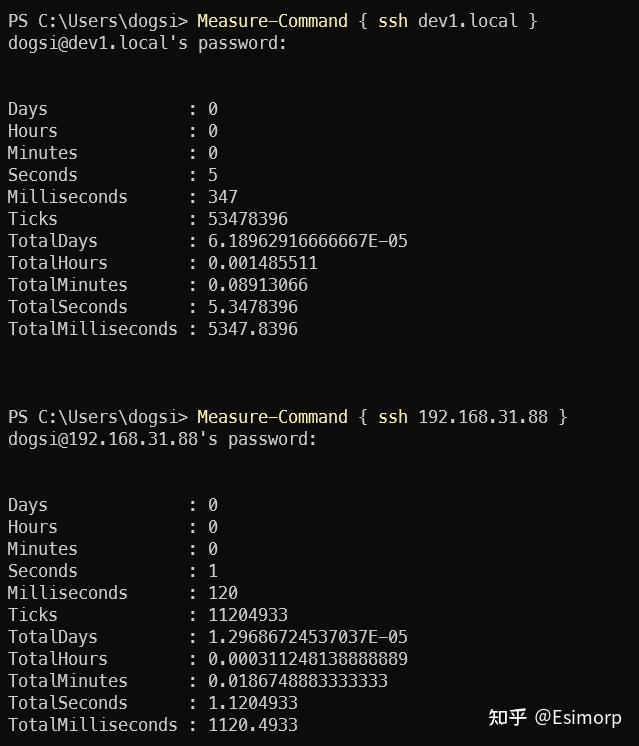
Task: Click the Milliseconds value 347
Action: click(223, 197)
